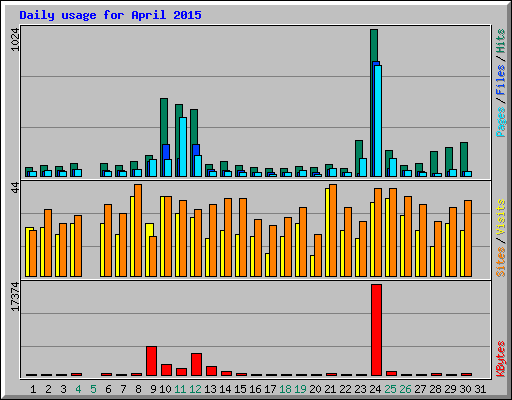Click the 'Files' legend label
Image resolution: width=512 pixels, height=400 pixels.
pos(500,79)
